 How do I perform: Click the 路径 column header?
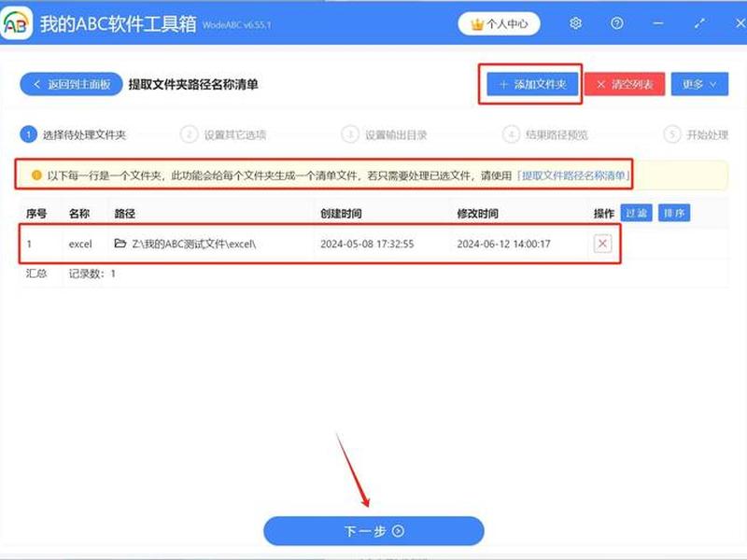125,214
